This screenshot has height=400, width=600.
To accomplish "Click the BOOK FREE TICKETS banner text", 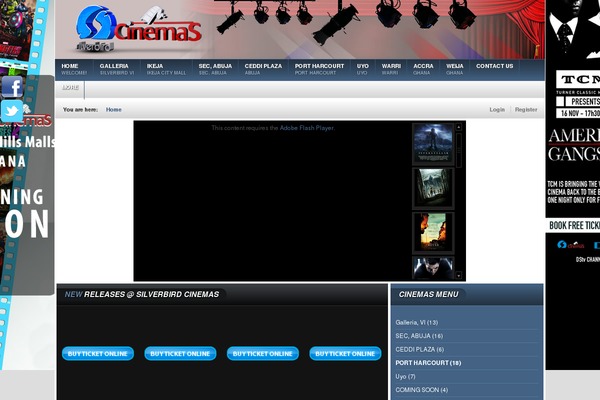I will coord(574,225).
